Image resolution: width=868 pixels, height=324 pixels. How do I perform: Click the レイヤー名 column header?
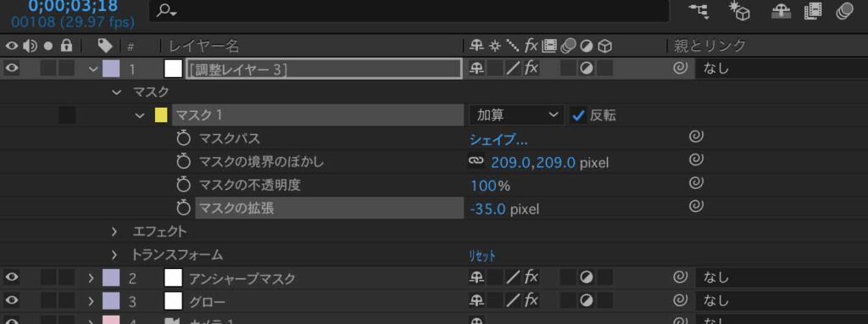pyautogui.click(x=203, y=46)
